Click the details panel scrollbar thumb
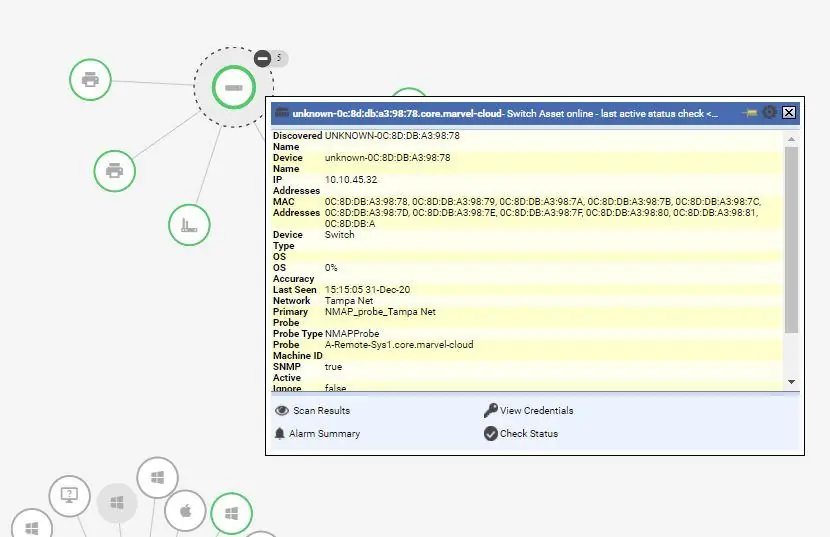The image size is (830, 537). tap(791, 240)
